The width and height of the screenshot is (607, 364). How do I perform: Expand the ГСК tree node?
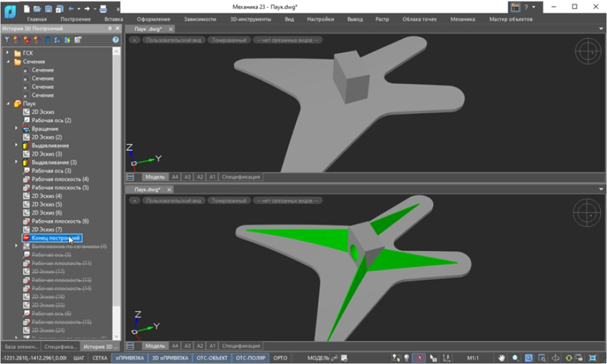coord(8,53)
